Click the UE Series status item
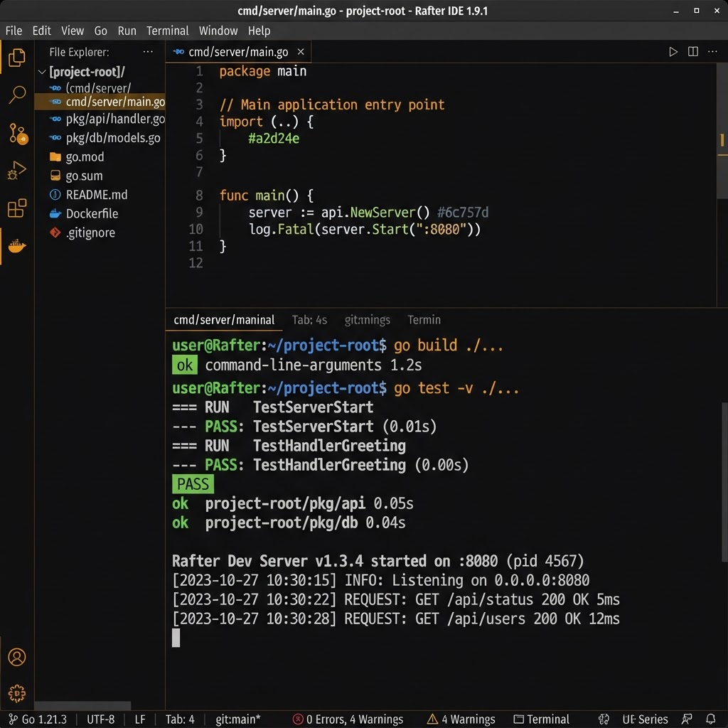 click(x=644, y=719)
